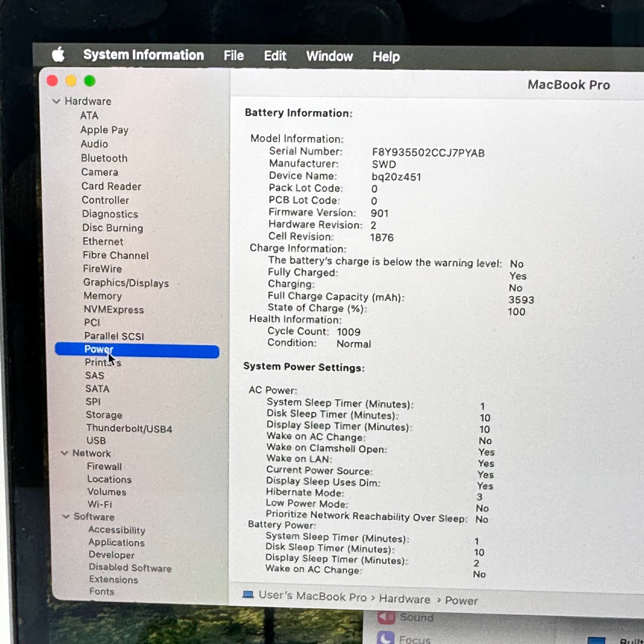Select Applications under Software
This screenshot has height=644, width=644.
click(x=116, y=543)
